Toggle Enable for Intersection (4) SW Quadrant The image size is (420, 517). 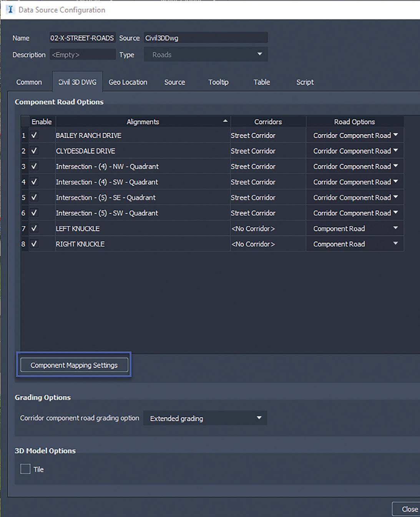(x=34, y=182)
